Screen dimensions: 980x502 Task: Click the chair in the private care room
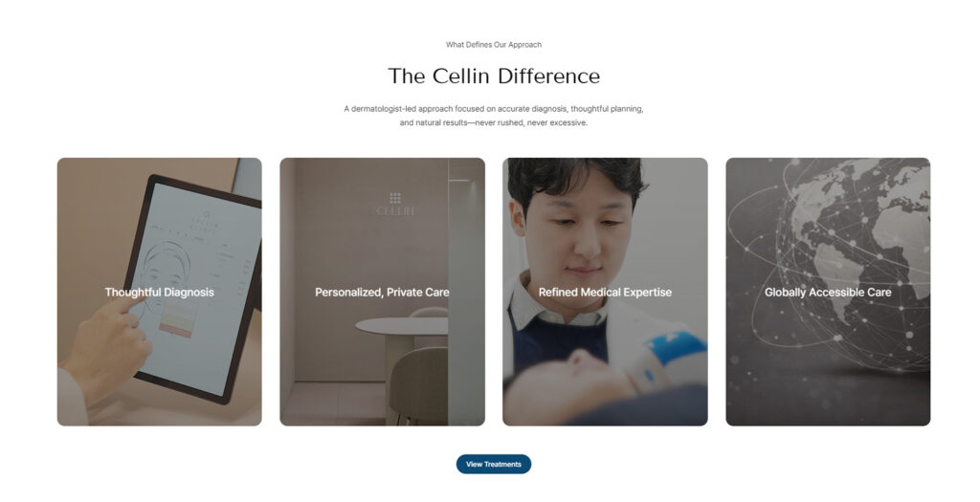click(x=420, y=384)
